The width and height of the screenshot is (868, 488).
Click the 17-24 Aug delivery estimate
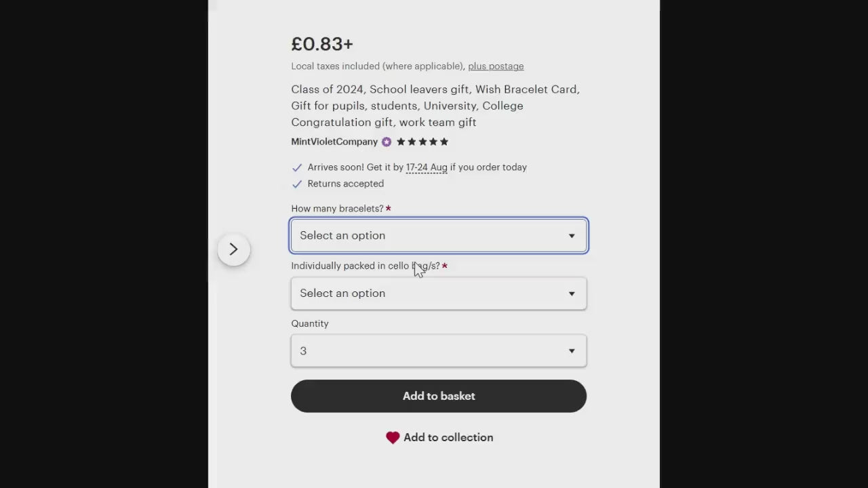point(427,167)
